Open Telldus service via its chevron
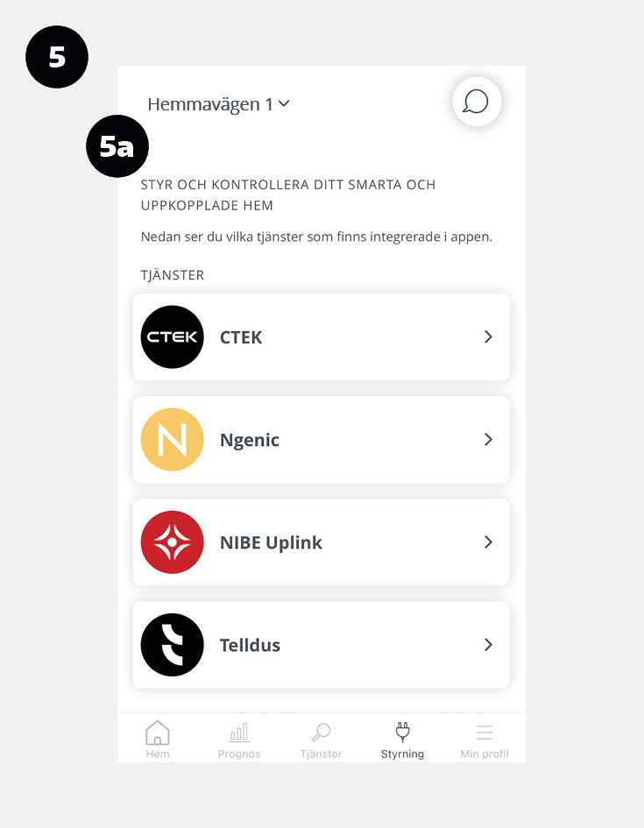 coord(488,645)
